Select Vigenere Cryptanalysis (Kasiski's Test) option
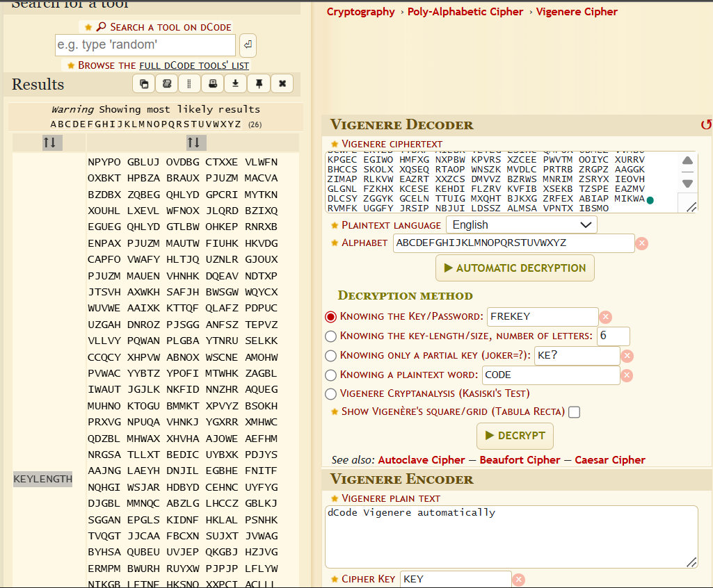This screenshot has height=588, width=713. coord(331,394)
